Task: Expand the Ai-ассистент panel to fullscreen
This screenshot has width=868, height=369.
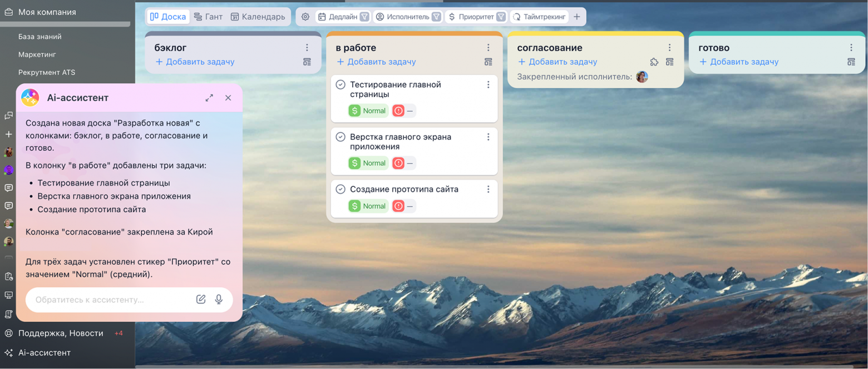Action: (x=209, y=98)
